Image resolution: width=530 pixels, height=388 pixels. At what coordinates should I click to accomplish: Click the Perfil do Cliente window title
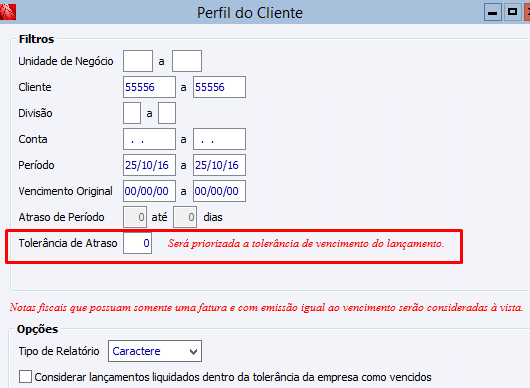point(250,13)
